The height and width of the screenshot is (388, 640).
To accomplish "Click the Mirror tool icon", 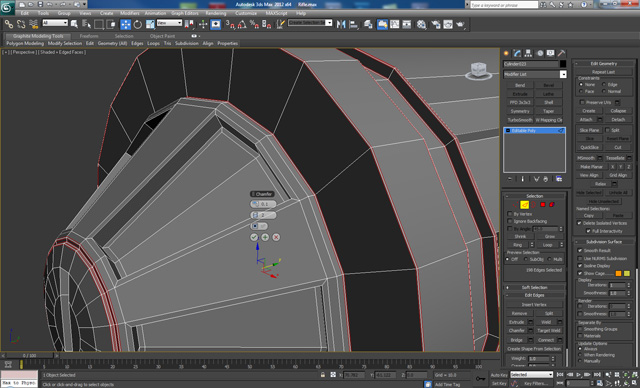I will click(341, 24).
